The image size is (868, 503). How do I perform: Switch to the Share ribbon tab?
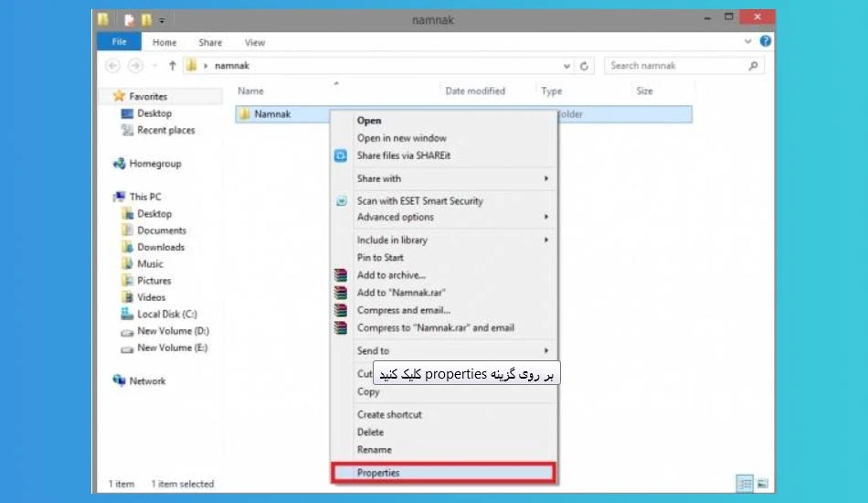pyautogui.click(x=210, y=42)
